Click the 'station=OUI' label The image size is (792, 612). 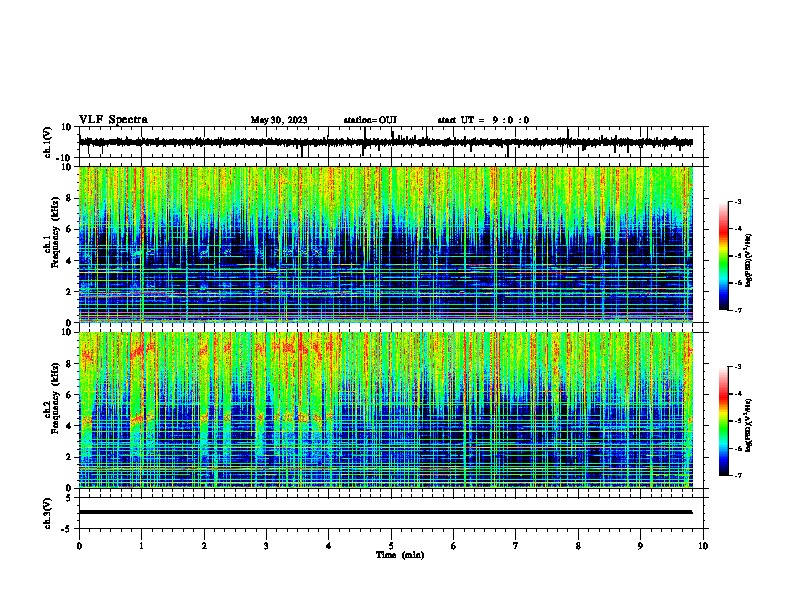point(370,120)
